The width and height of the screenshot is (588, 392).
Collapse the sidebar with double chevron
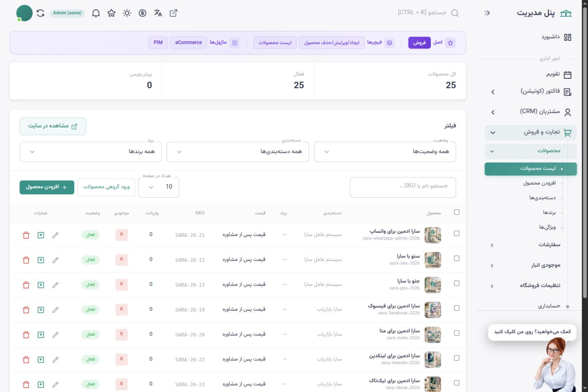click(x=487, y=13)
